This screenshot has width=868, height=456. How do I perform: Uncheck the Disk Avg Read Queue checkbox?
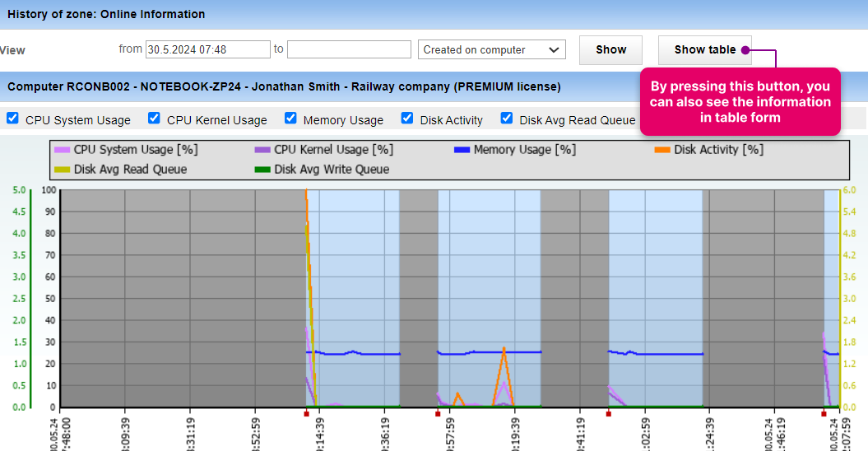[x=507, y=118]
